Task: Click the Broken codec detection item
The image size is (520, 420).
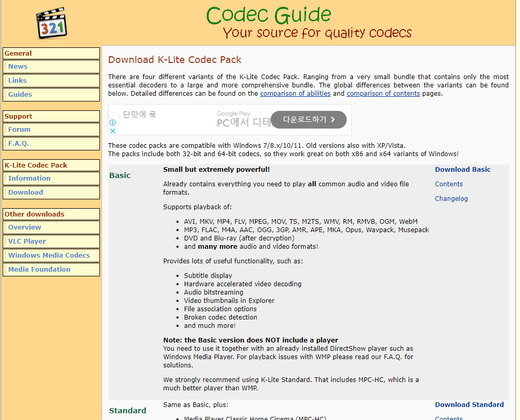Action: (221, 317)
